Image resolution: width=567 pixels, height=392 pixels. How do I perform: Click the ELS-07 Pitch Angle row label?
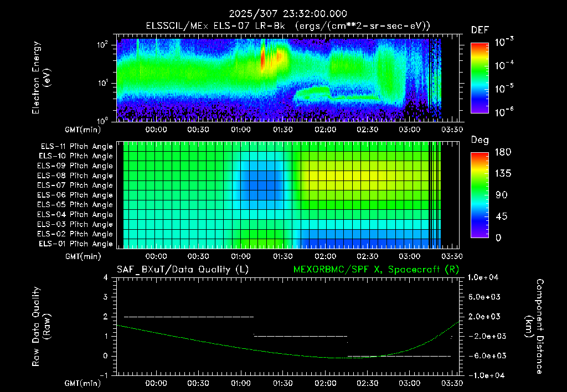pyautogui.click(x=75, y=185)
